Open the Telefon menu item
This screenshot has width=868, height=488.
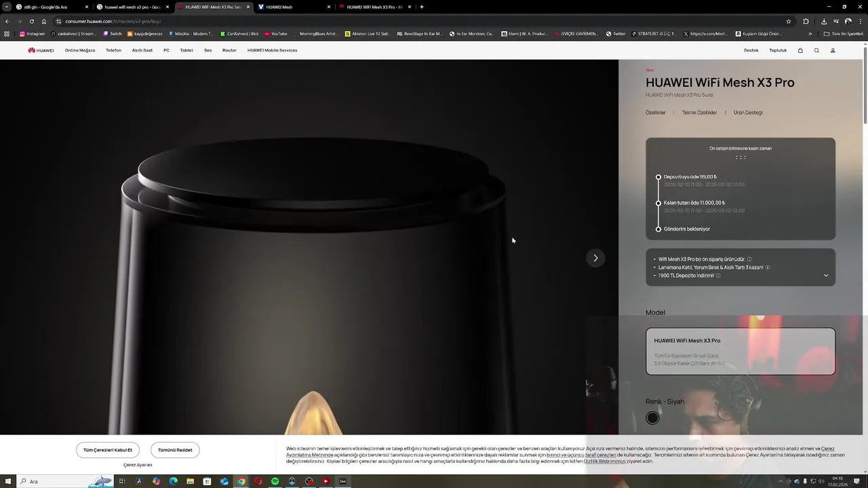(x=113, y=50)
